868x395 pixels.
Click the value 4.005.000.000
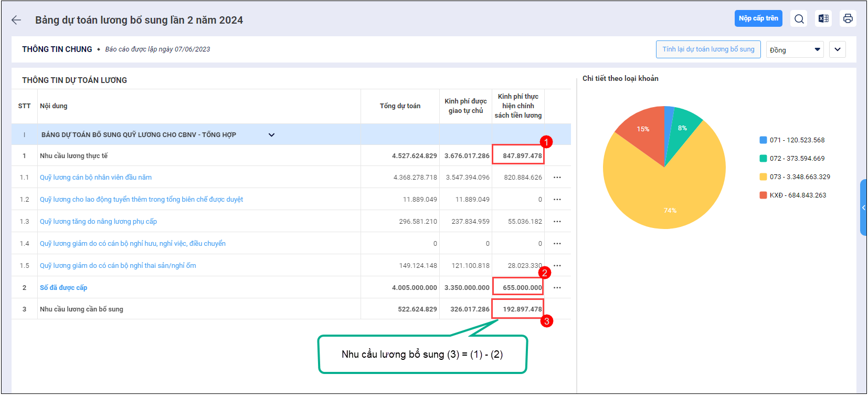pyautogui.click(x=414, y=288)
